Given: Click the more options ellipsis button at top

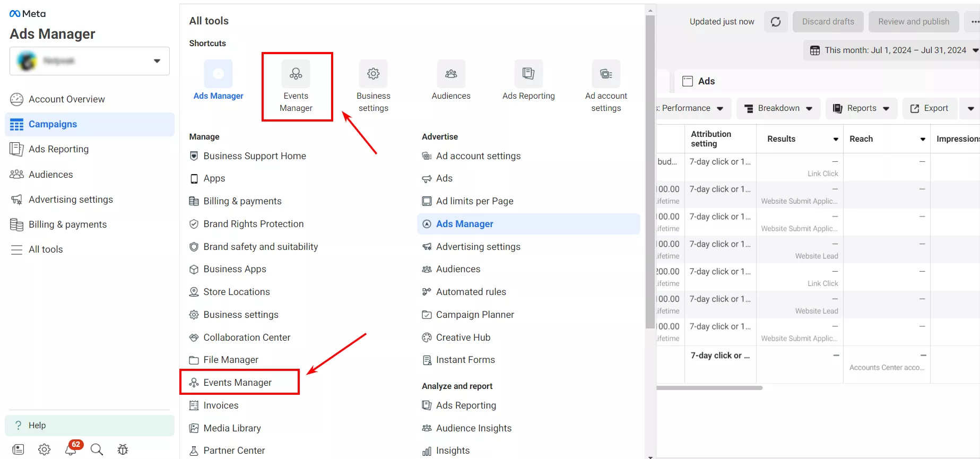Looking at the screenshot, I should (x=974, y=22).
